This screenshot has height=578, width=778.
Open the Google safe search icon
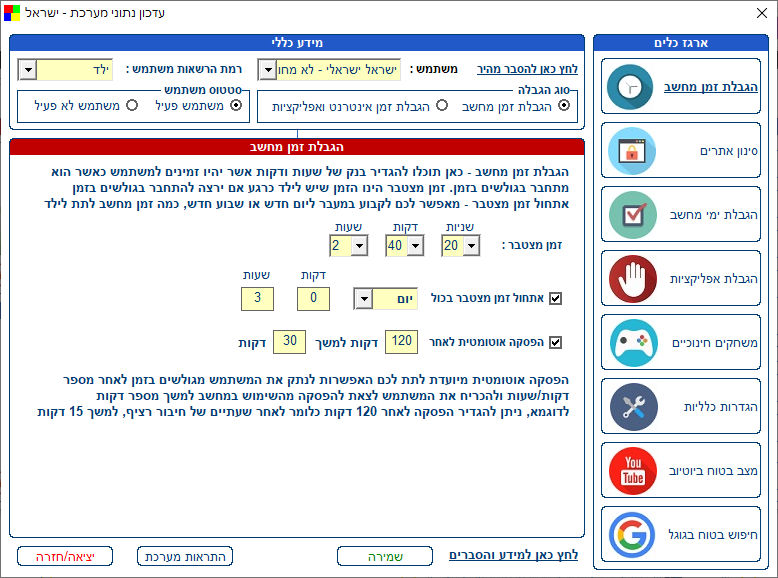(x=633, y=535)
